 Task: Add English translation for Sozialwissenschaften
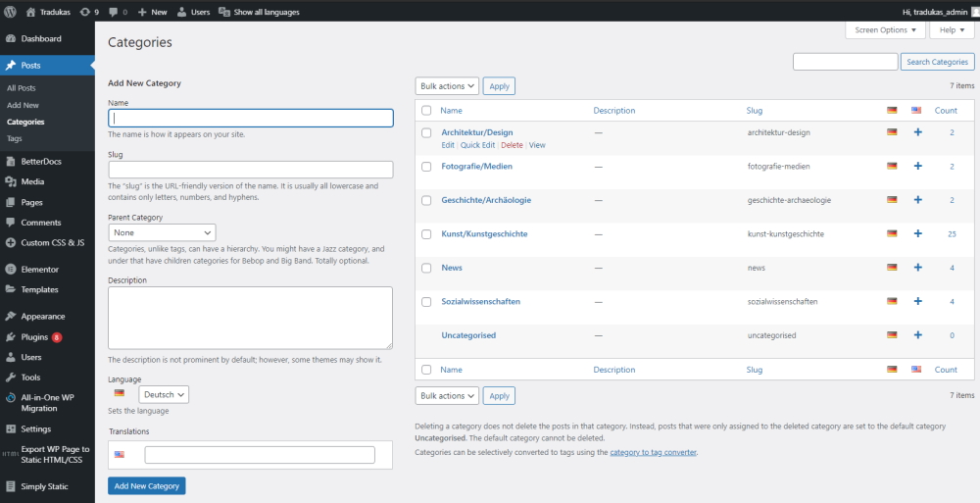[x=917, y=301]
